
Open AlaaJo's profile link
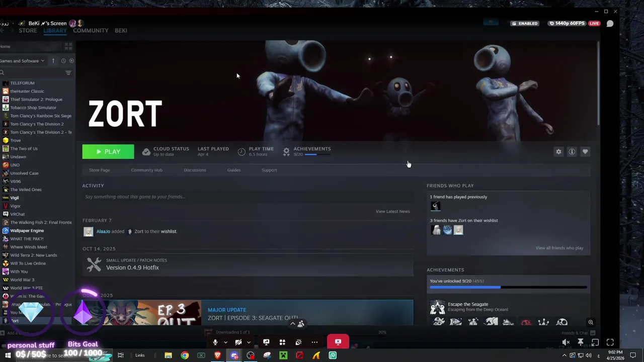coord(103,231)
